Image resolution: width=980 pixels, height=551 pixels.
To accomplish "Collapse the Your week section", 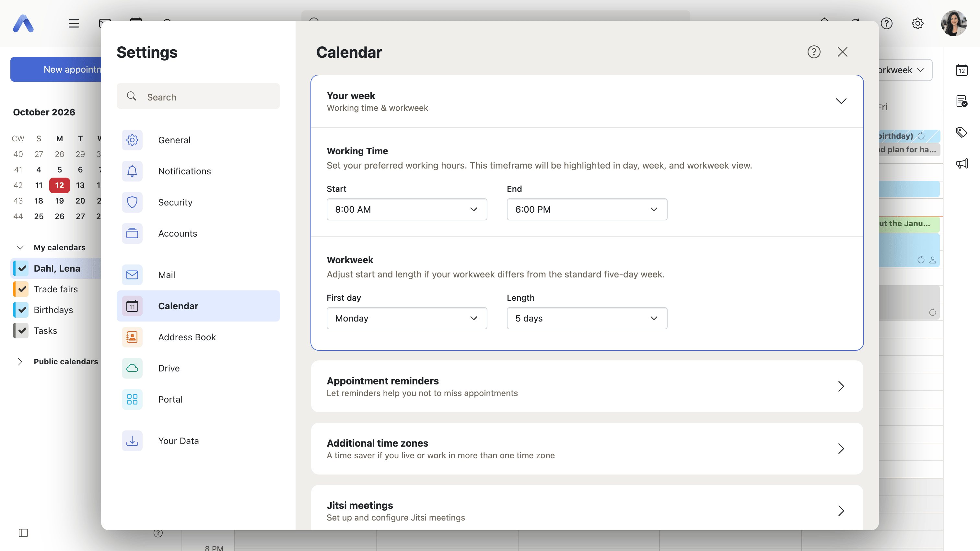I will (x=841, y=101).
